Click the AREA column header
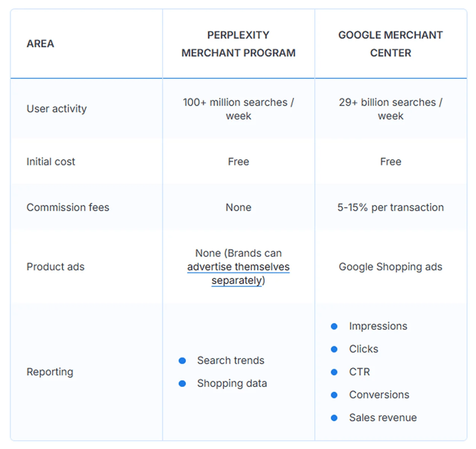This screenshot has height=449, width=476. pyautogui.click(x=40, y=44)
